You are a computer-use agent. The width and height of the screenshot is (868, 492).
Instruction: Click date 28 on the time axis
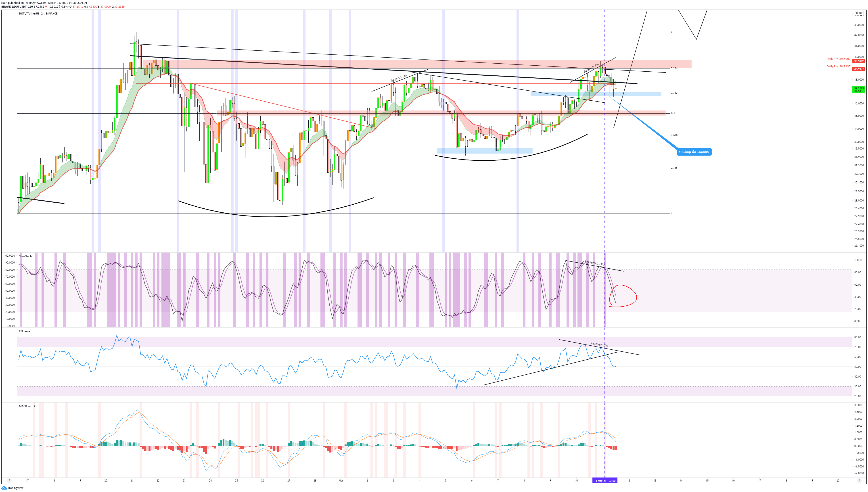click(315, 481)
